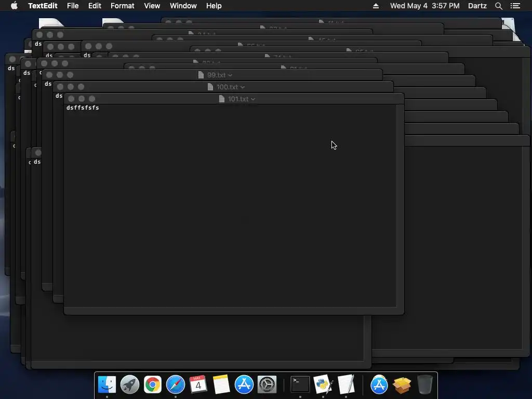Open the Dartz user menu
532x399 pixels.
tap(477, 6)
